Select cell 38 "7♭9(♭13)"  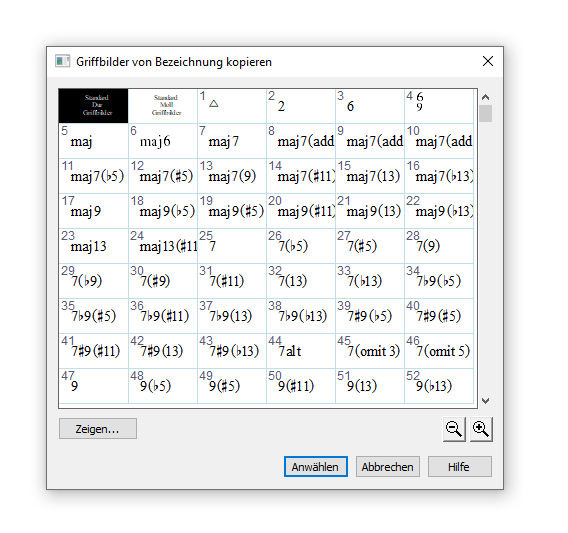[x=301, y=316]
